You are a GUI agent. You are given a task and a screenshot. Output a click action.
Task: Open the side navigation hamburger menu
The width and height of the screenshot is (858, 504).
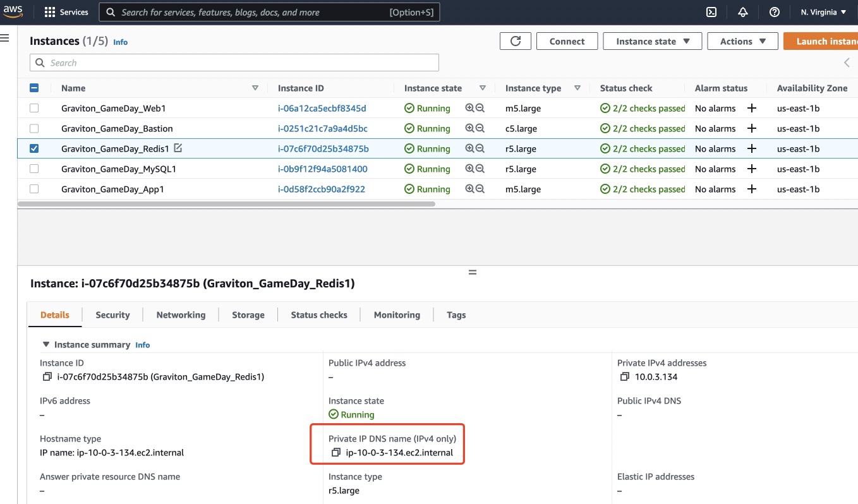tap(5, 38)
